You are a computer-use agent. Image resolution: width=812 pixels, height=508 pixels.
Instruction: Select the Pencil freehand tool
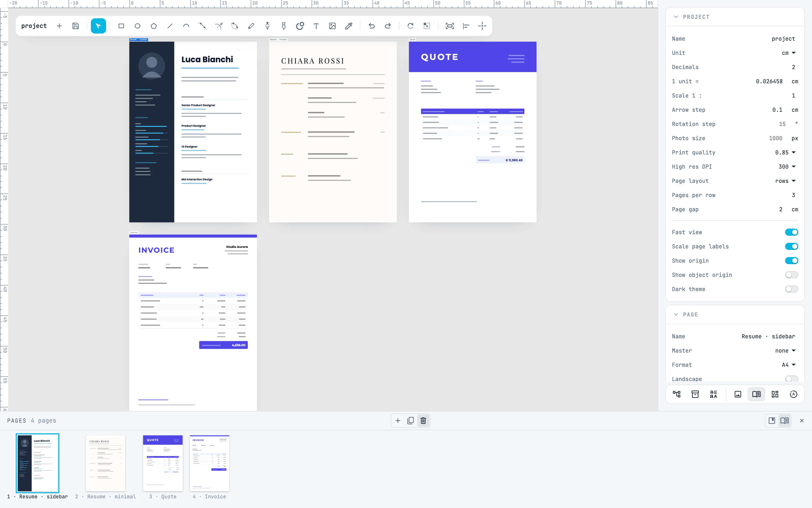251,26
